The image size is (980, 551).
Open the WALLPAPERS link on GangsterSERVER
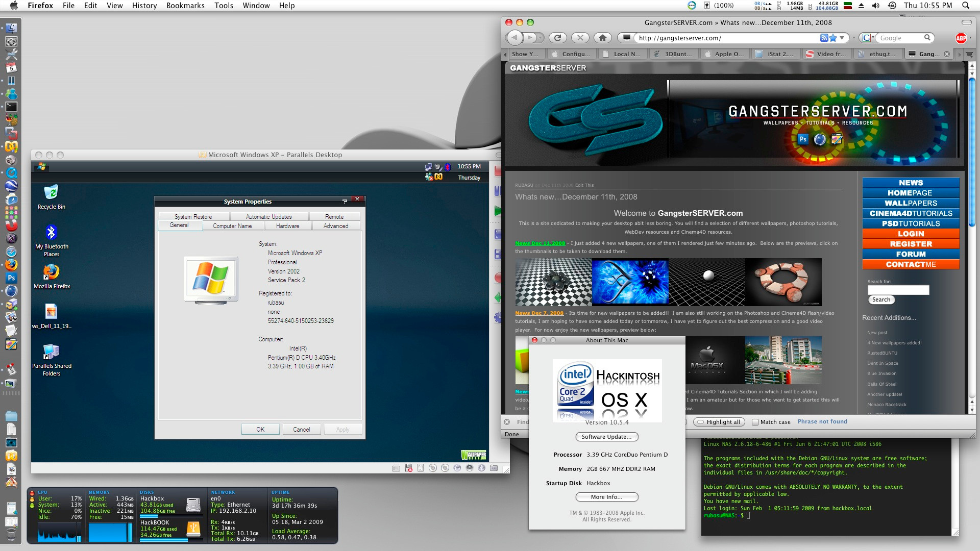[x=911, y=203]
